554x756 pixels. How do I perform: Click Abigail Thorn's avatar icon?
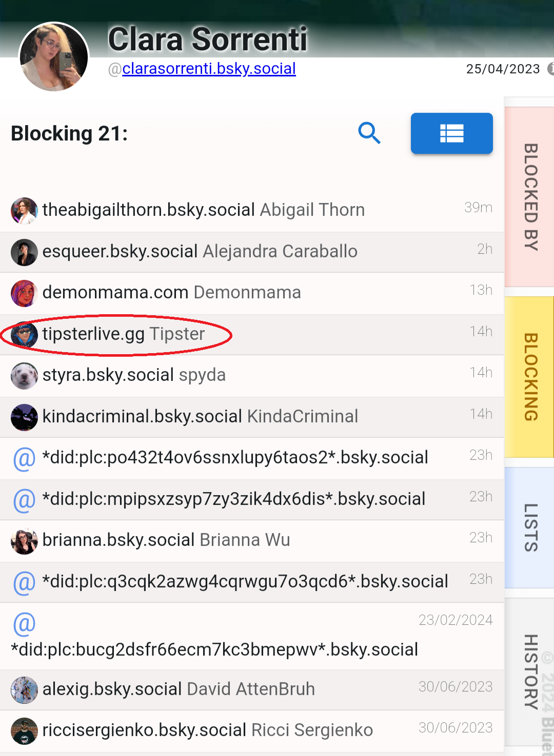(24, 211)
